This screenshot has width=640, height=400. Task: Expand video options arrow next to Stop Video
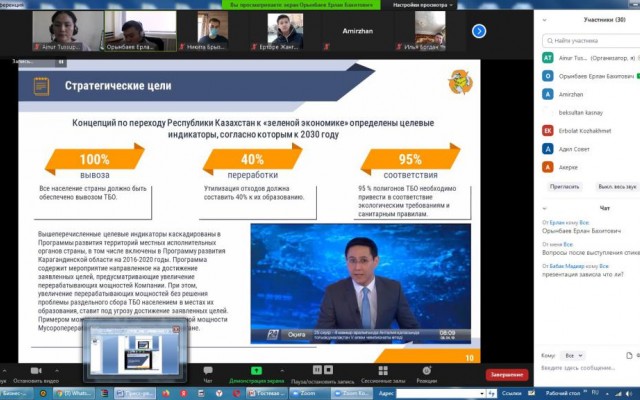tap(57, 371)
